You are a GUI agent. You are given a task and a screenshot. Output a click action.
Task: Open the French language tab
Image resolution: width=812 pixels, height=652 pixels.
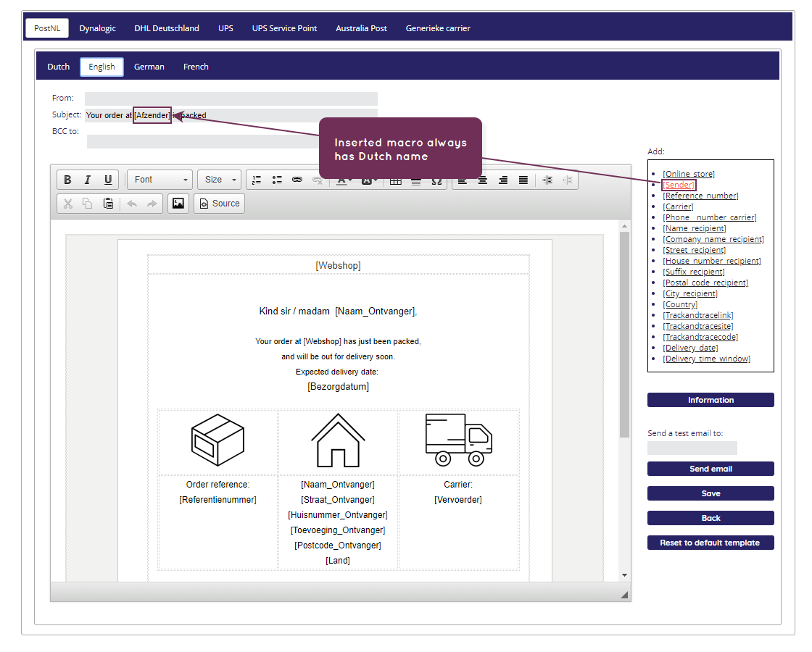point(196,67)
